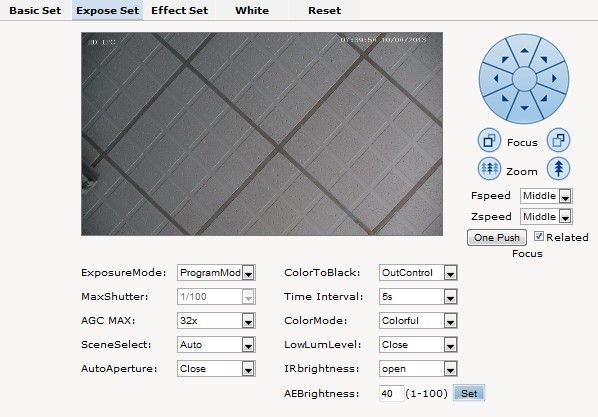Open the Reset tab
Screen dimensions: 598x417
coord(325,10)
